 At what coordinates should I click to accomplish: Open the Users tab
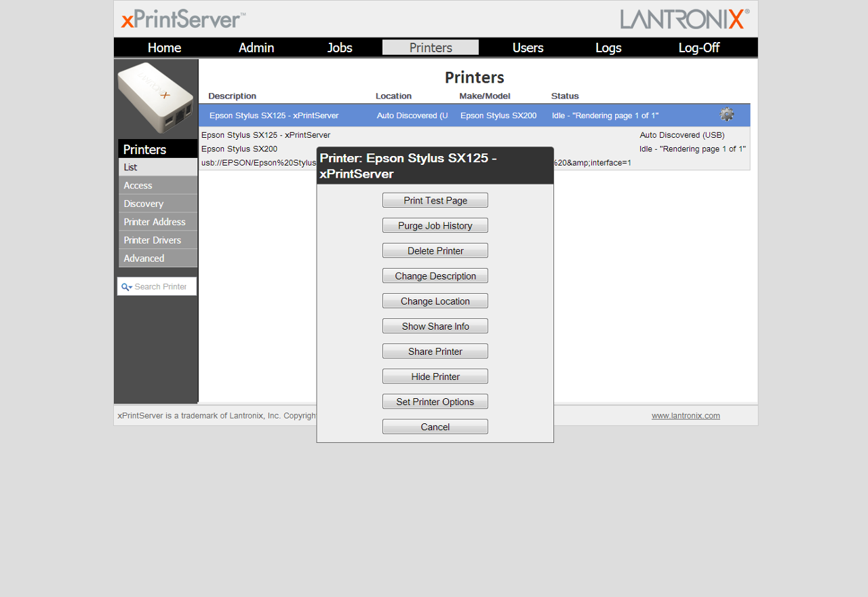click(x=528, y=47)
